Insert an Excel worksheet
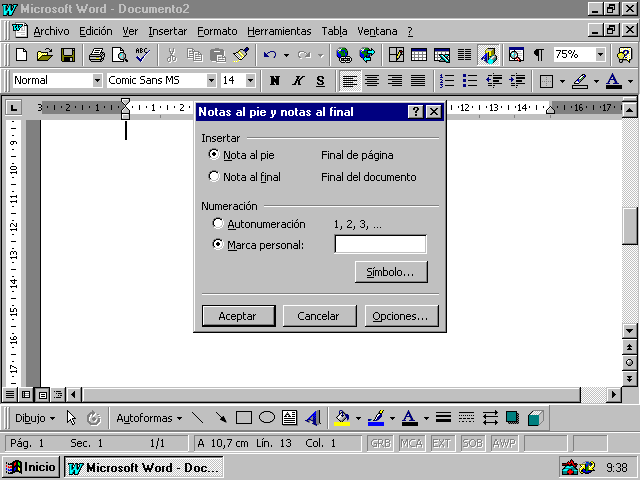Viewport: 640px width, 480px height. pos(442,55)
